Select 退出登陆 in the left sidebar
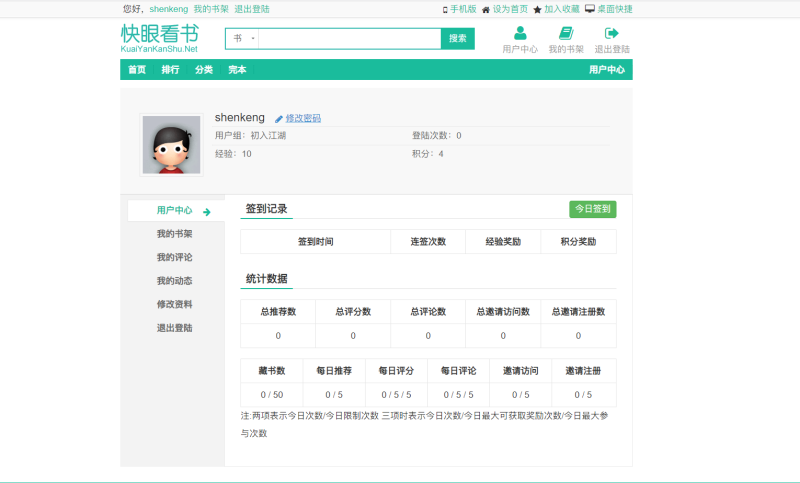 [174, 328]
